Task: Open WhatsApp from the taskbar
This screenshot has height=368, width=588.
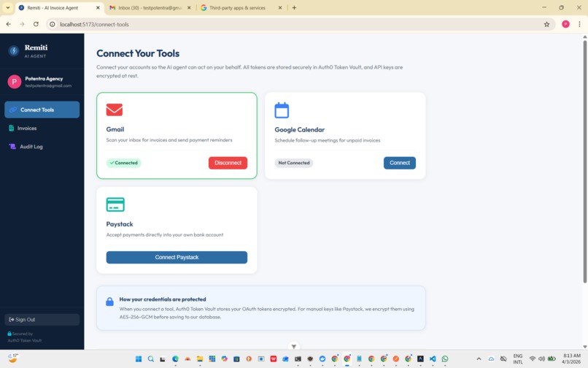Action: 445,359
